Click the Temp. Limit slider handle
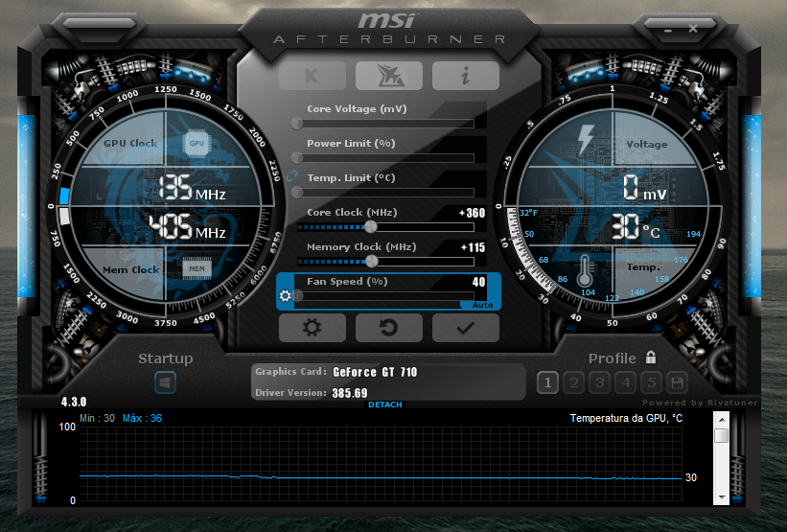 click(x=297, y=193)
